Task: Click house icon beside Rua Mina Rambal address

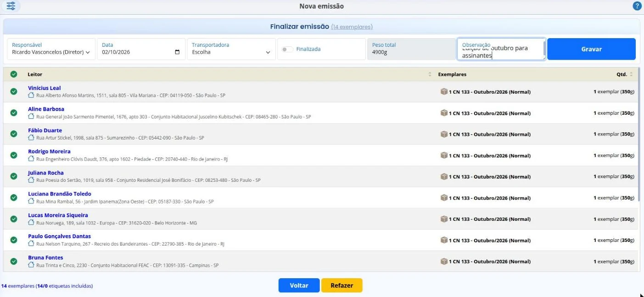Action: (x=31, y=201)
